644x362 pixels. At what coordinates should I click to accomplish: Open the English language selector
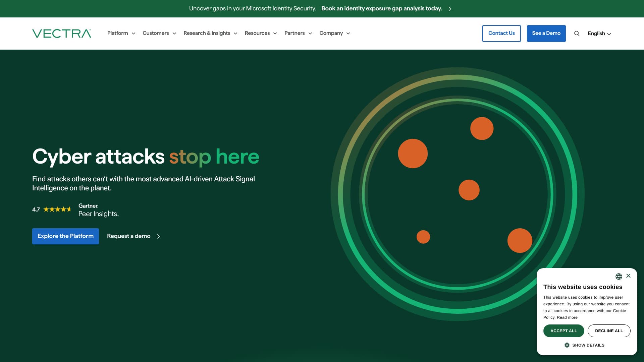[599, 34]
